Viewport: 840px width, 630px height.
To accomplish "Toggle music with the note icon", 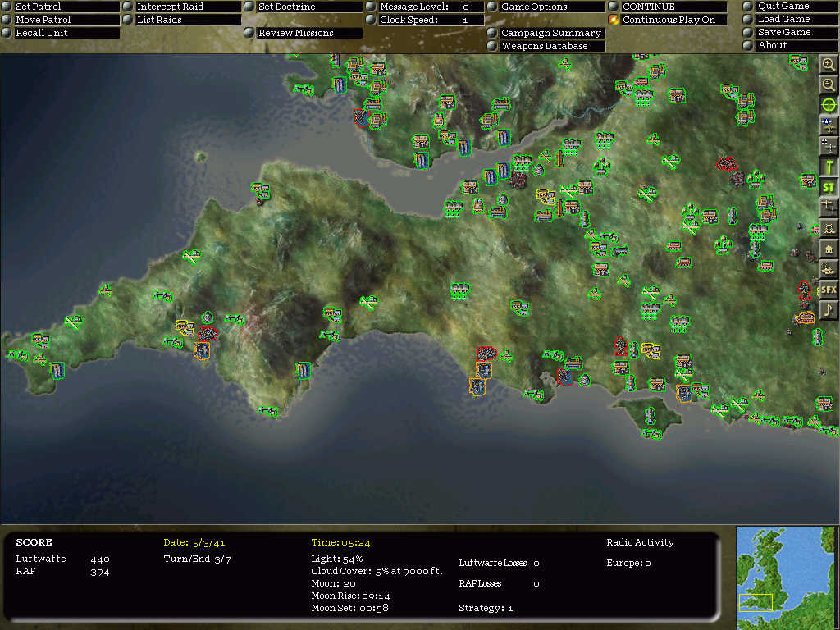I will [x=829, y=309].
